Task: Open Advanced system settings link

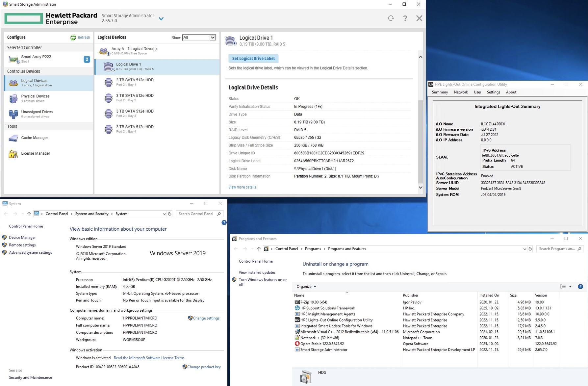Action: click(30, 253)
